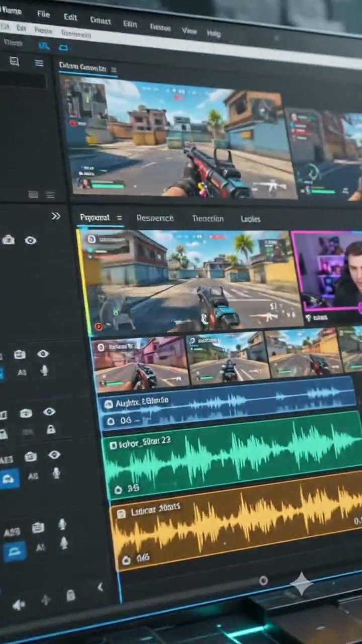The width and height of the screenshot is (362, 644).
Task: Click the blue icon beside the Vtope label
Action: point(44,46)
